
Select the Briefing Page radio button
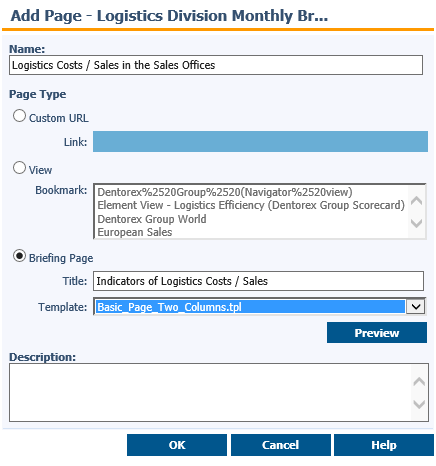[19, 256]
